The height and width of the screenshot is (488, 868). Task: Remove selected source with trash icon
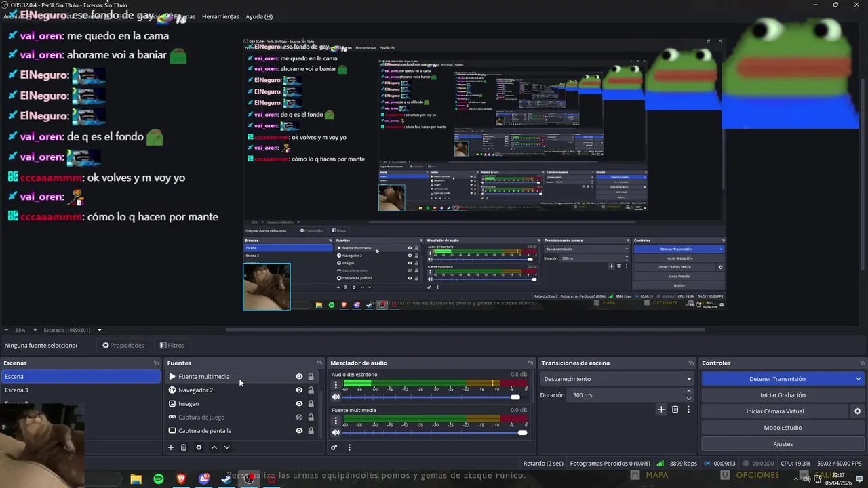click(x=184, y=447)
